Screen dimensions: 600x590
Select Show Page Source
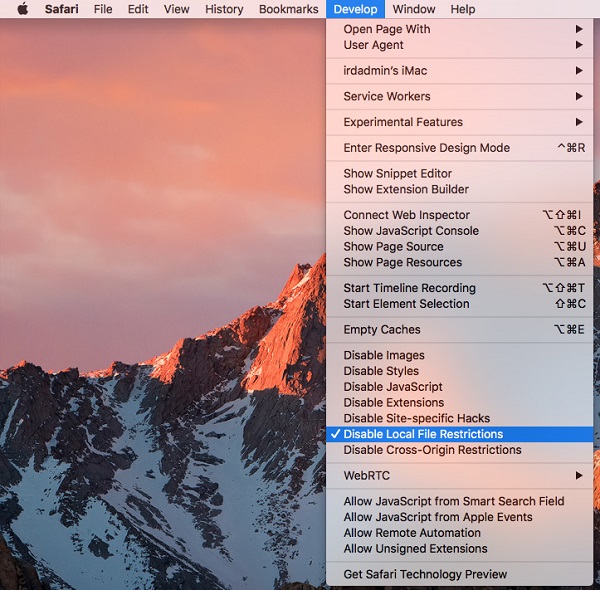460,246
